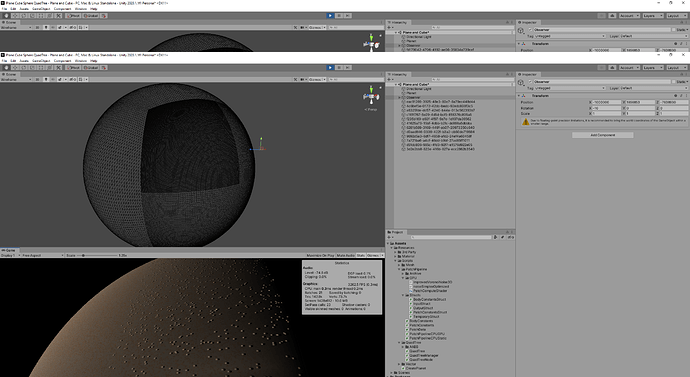Toggle scene effects icon in front Scene toolbar
The height and width of the screenshot is (377, 690).
click(60, 80)
